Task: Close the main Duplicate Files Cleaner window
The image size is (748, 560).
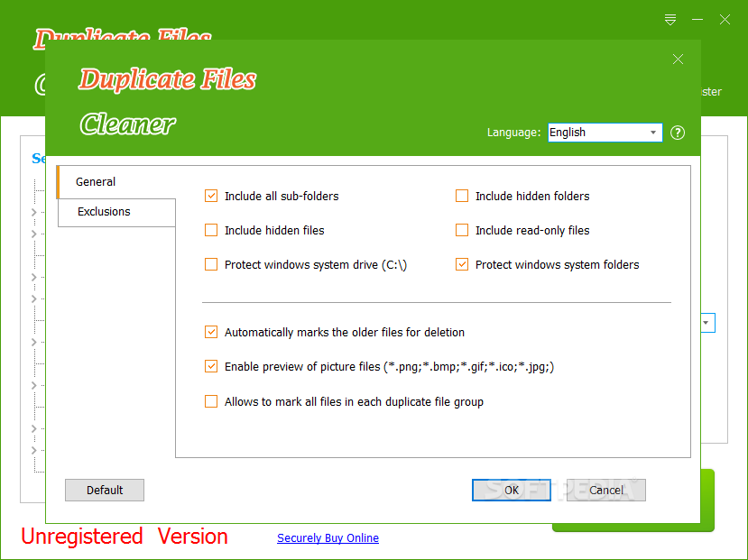Action: (x=725, y=20)
